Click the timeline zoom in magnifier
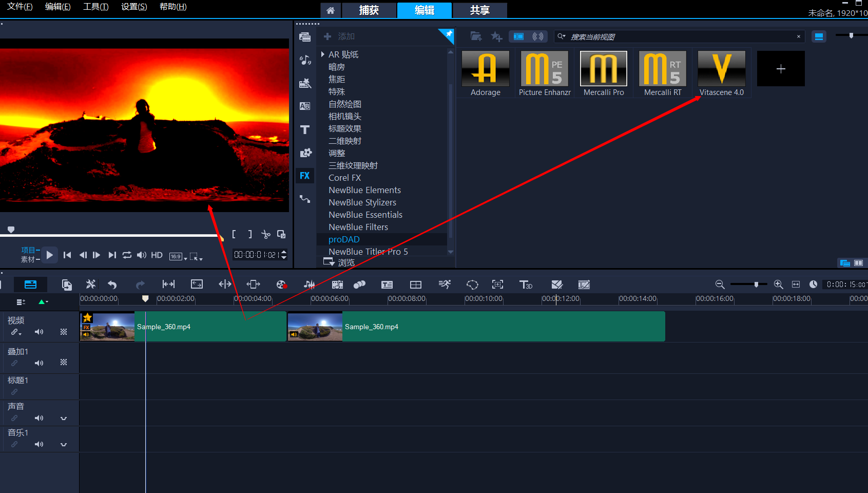Image resolution: width=868 pixels, height=493 pixels. [778, 285]
